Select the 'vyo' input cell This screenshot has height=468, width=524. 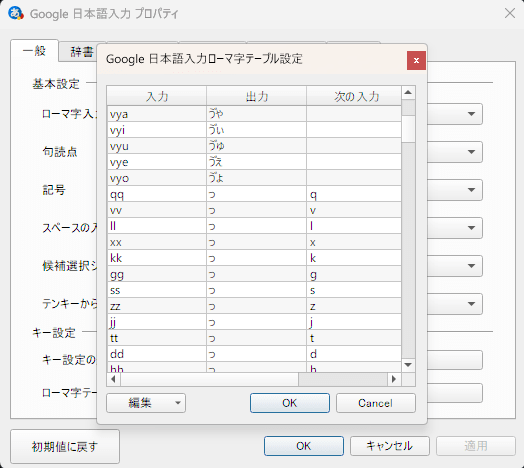point(157,178)
